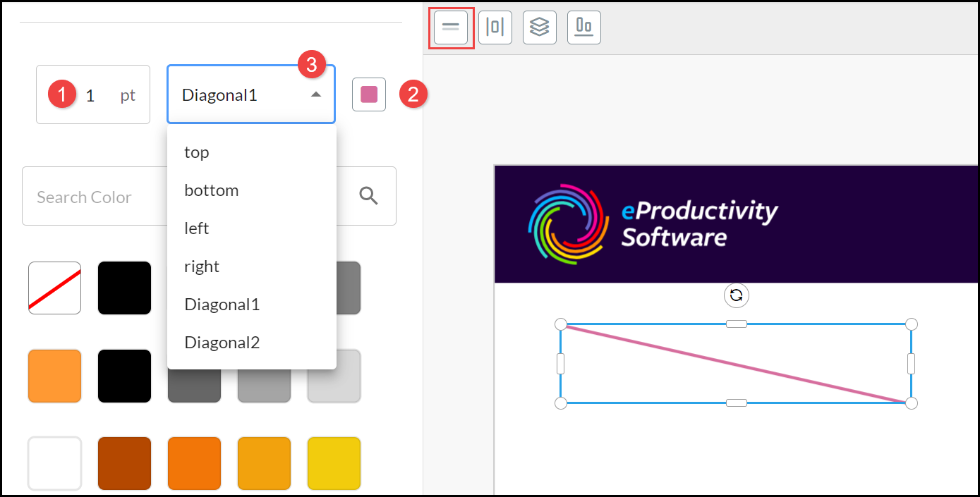Click the eProductivity Software logo
Screen dimensions: 980x497
click(x=653, y=224)
